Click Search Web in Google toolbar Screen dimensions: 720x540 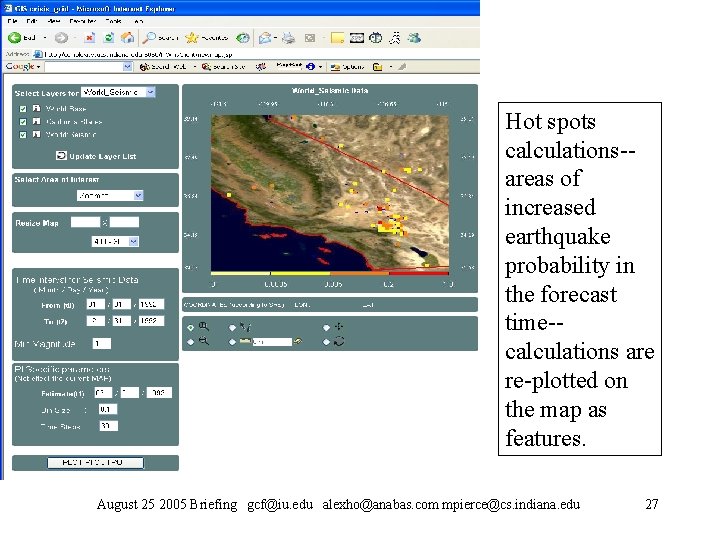163,67
